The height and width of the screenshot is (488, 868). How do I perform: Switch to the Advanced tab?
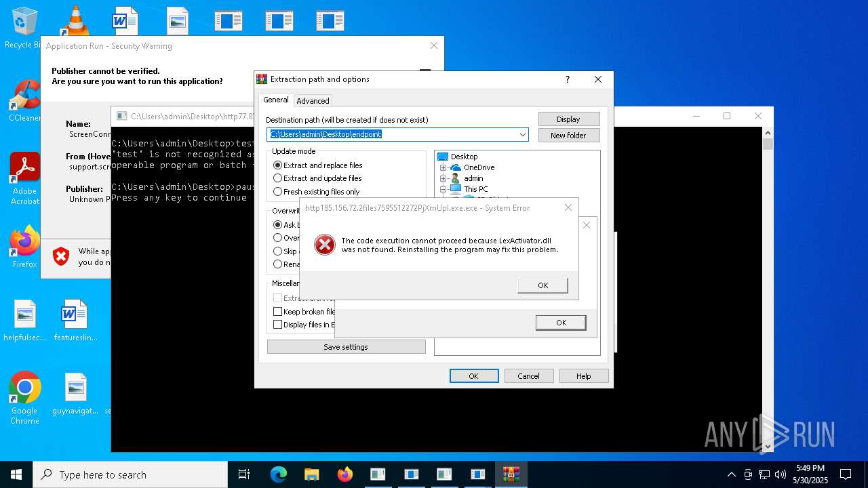click(313, 101)
